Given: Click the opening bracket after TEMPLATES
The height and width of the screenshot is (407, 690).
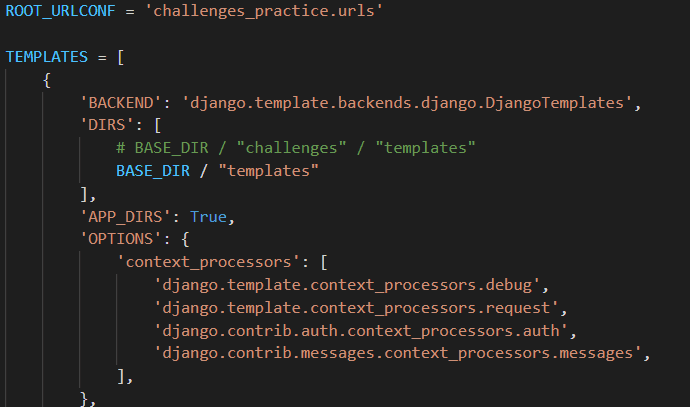Looking at the screenshot, I should coord(121,57).
